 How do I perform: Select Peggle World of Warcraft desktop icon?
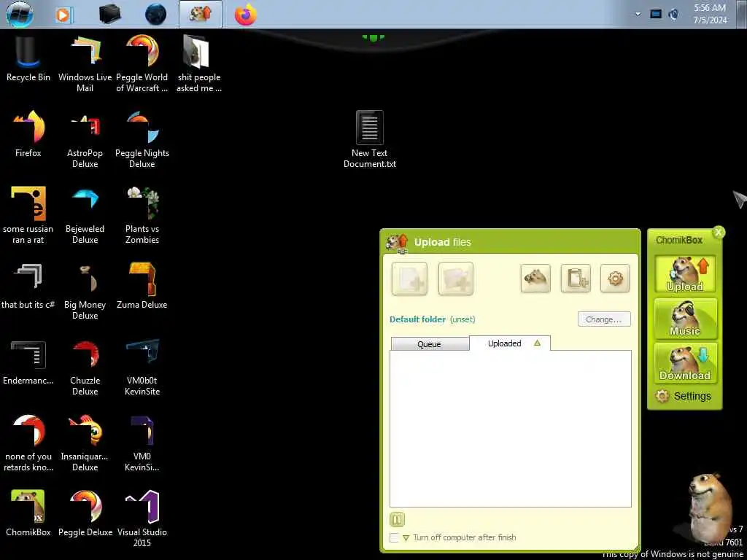[142, 63]
